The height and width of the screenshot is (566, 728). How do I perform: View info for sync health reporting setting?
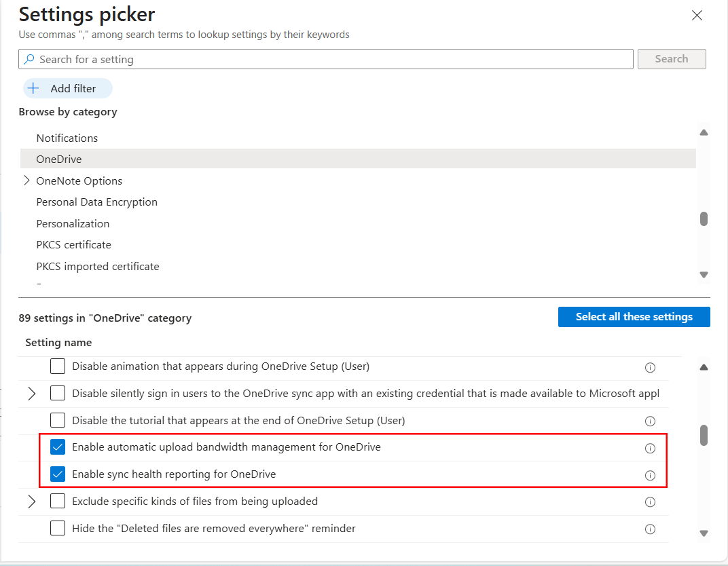650,475
